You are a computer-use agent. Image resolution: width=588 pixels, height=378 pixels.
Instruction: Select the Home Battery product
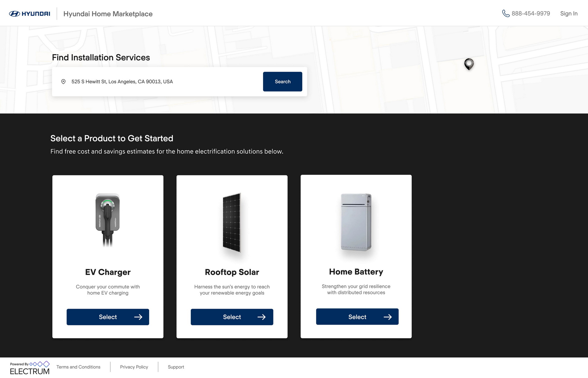pos(357,317)
